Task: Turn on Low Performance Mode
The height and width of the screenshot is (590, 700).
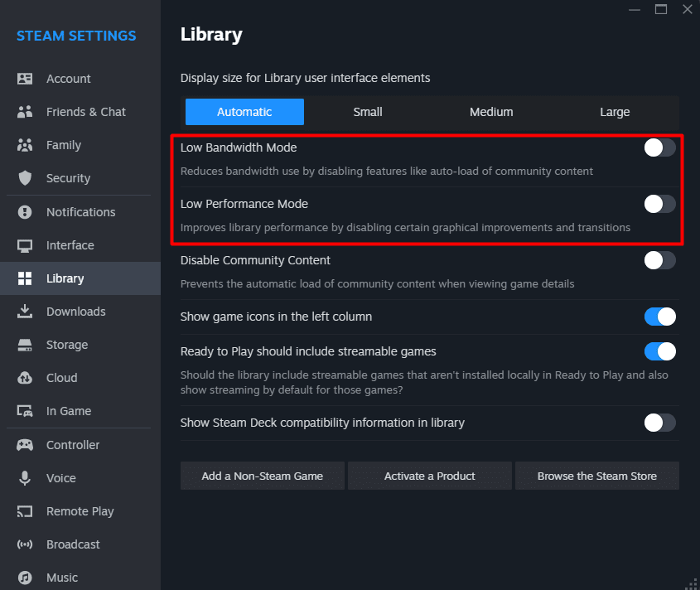Action: click(659, 204)
